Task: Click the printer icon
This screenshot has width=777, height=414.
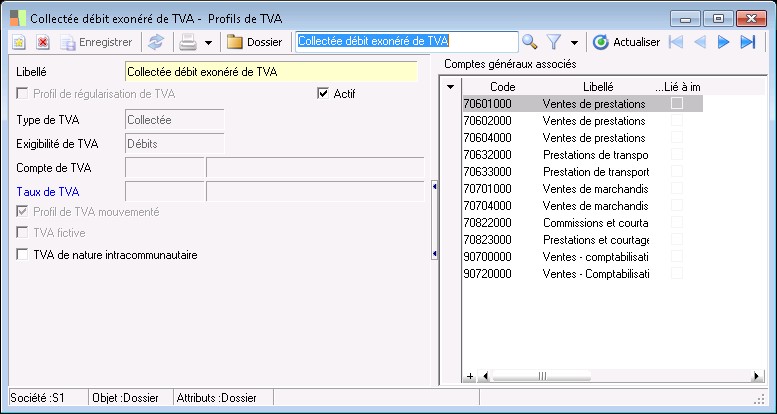Action: click(x=188, y=43)
